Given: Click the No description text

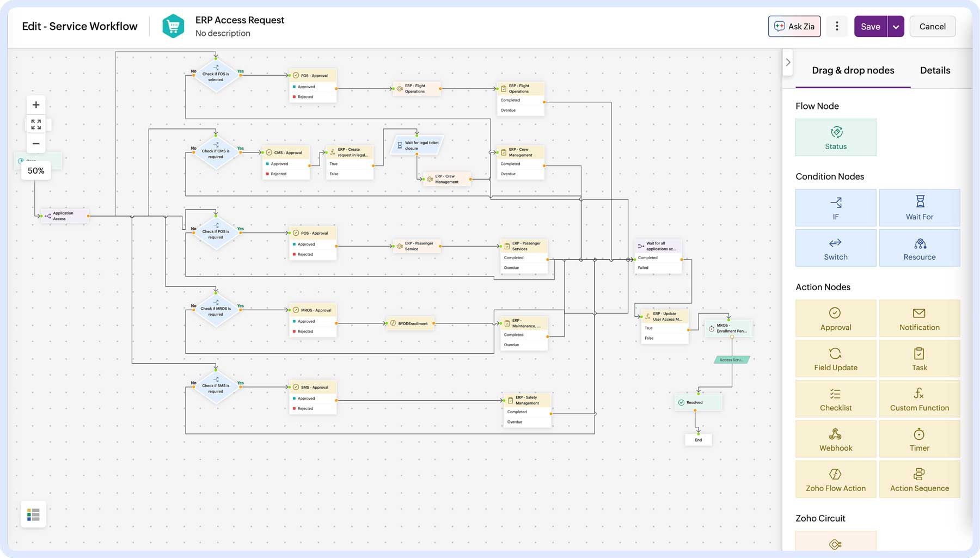Looking at the screenshot, I should coord(223,33).
